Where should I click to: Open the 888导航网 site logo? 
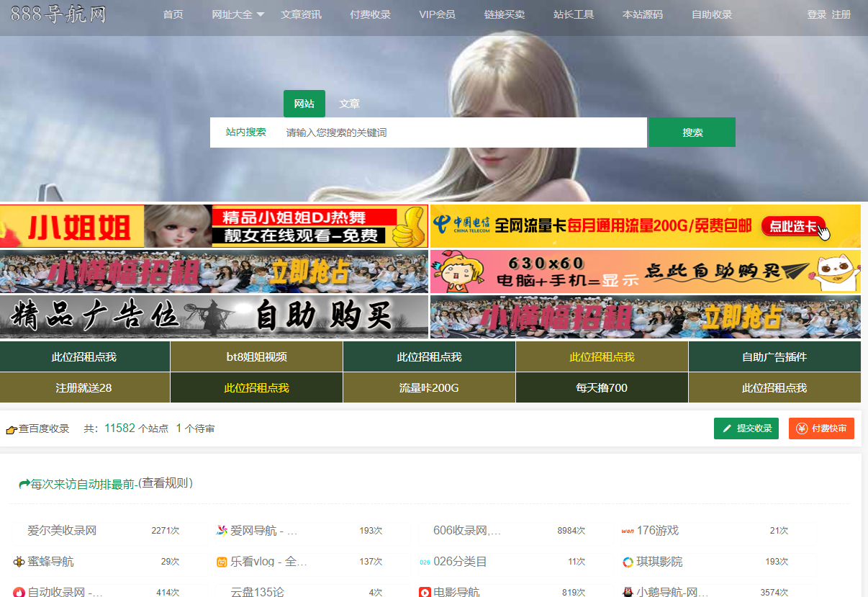[58, 14]
